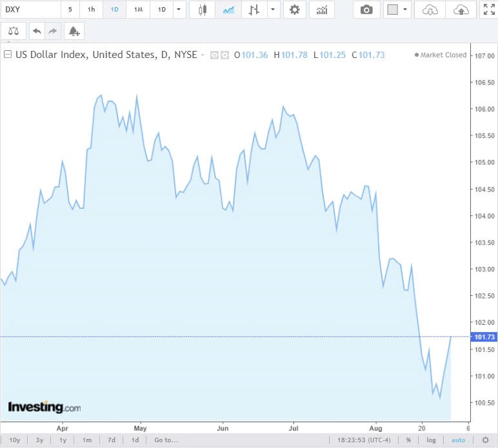
Task: Open the legend dropdown arrow after NYSE
Action: click(203, 55)
